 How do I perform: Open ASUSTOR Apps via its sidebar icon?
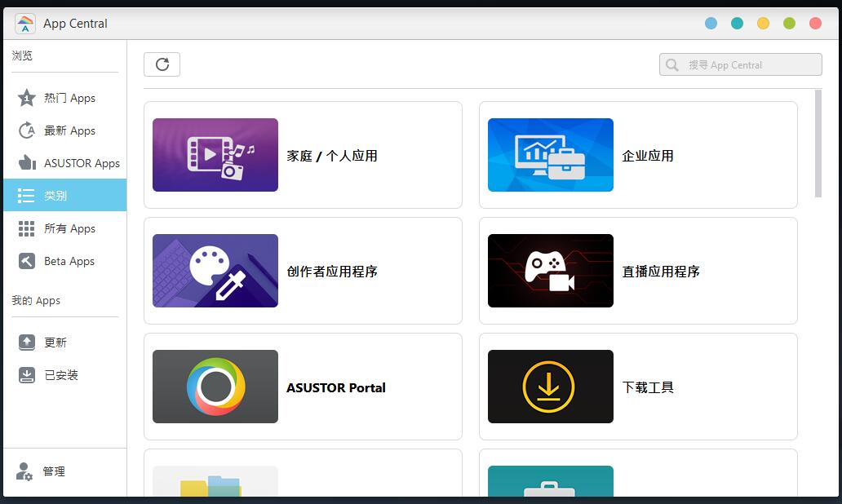coord(26,163)
